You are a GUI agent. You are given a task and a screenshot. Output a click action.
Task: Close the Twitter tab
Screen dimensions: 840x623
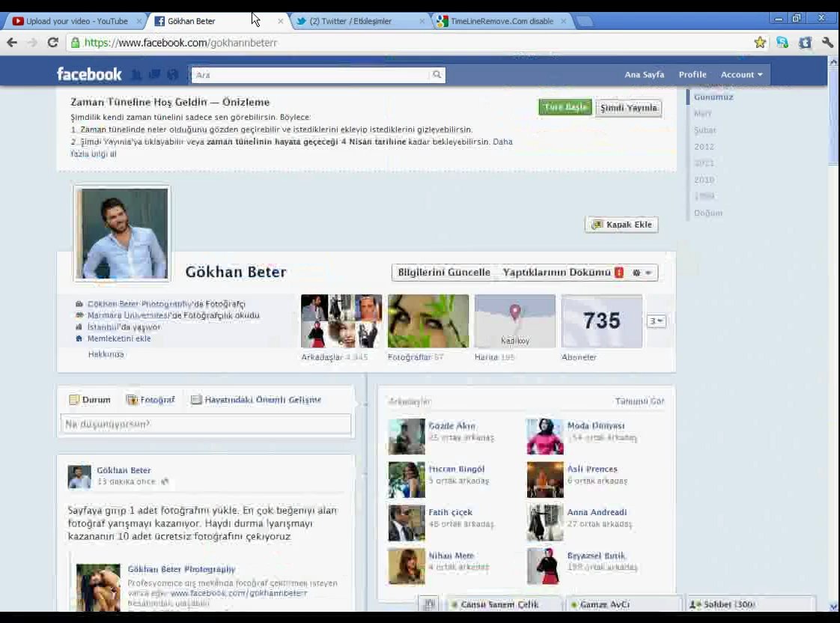[421, 21]
